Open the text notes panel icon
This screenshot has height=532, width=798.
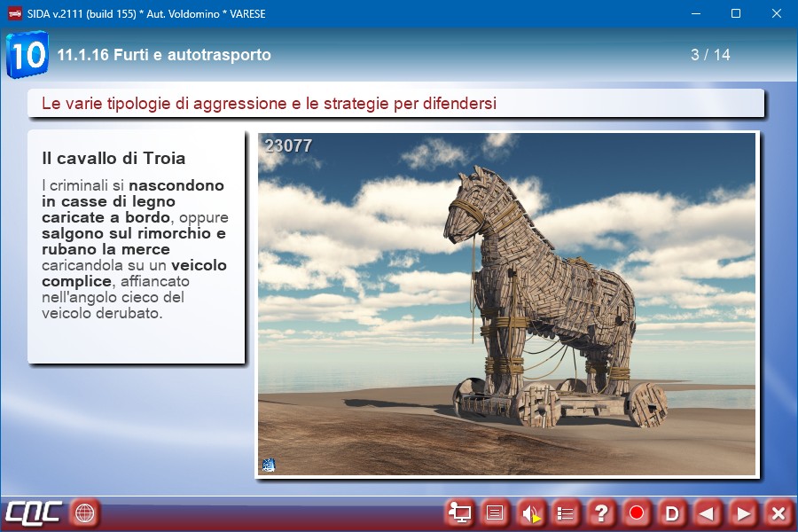point(495,512)
